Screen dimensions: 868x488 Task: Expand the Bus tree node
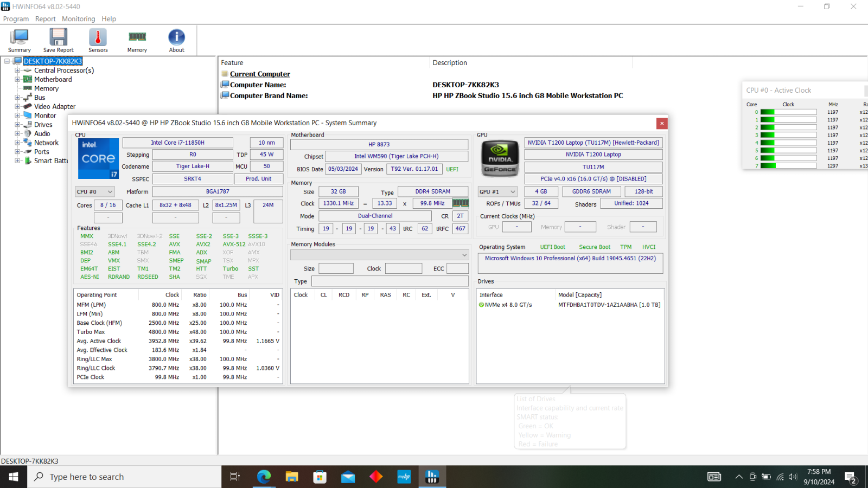(x=17, y=98)
